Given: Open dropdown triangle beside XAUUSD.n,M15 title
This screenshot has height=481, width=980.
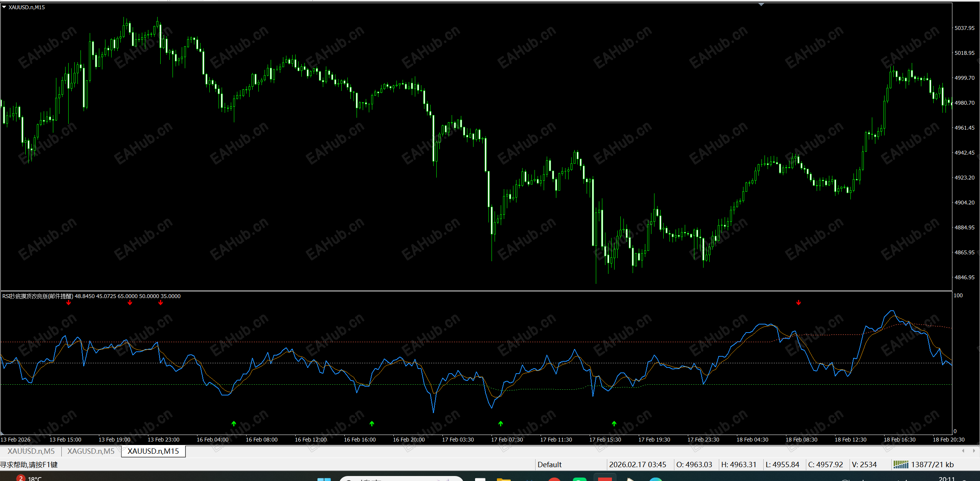Looking at the screenshot, I should (4, 7).
